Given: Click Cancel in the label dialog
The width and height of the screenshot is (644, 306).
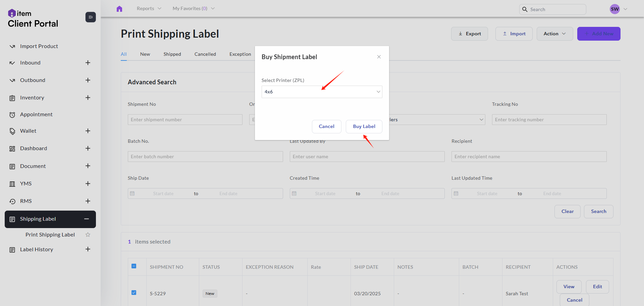Looking at the screenshot, I should click(x=326, y=127).
